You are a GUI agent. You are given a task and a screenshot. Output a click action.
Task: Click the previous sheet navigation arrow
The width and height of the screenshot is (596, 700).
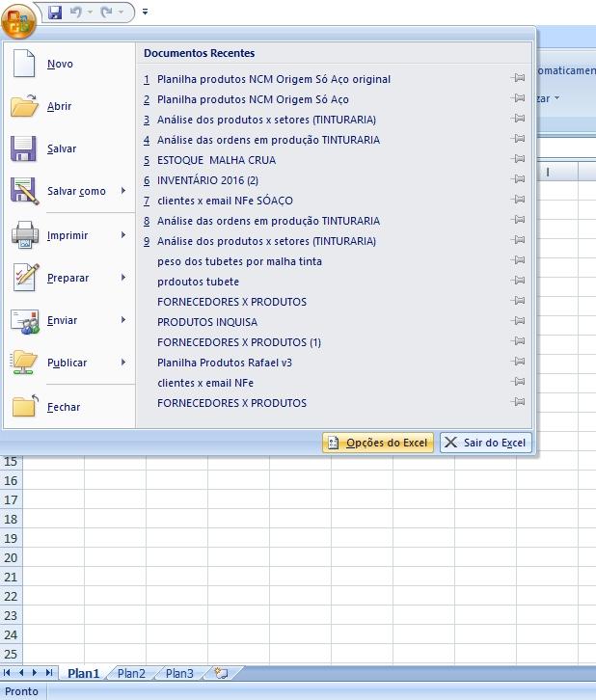pos(21,672)
